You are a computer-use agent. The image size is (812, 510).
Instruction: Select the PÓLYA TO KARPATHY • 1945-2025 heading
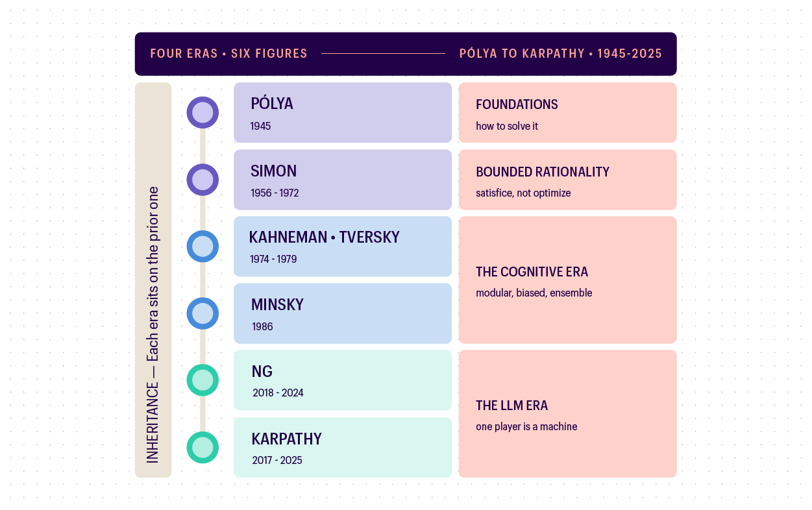click(561, 54)
